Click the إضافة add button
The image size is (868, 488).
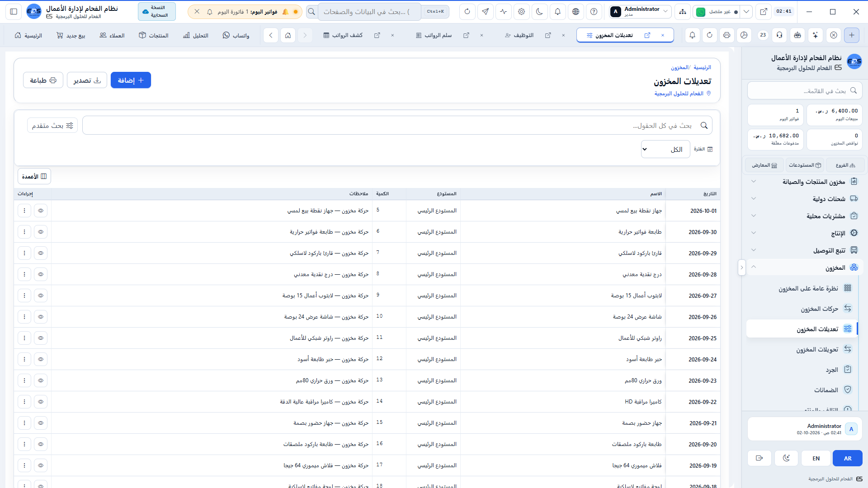(131, 80)
